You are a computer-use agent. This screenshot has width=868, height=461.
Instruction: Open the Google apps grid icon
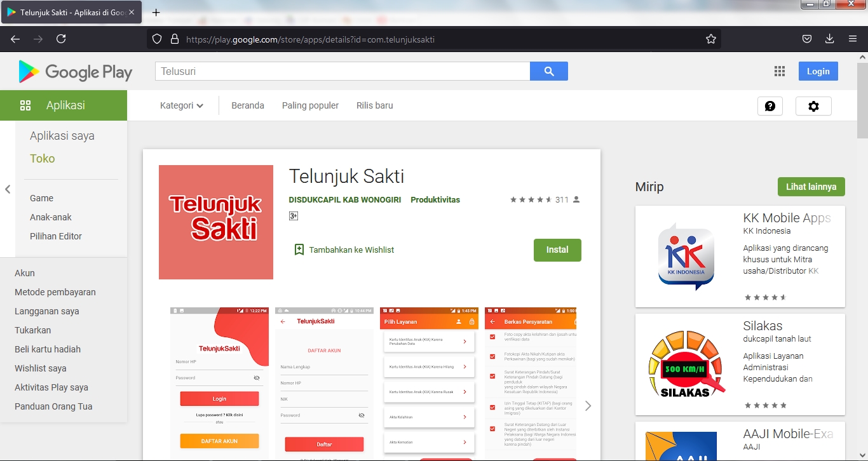pos(780,71)
